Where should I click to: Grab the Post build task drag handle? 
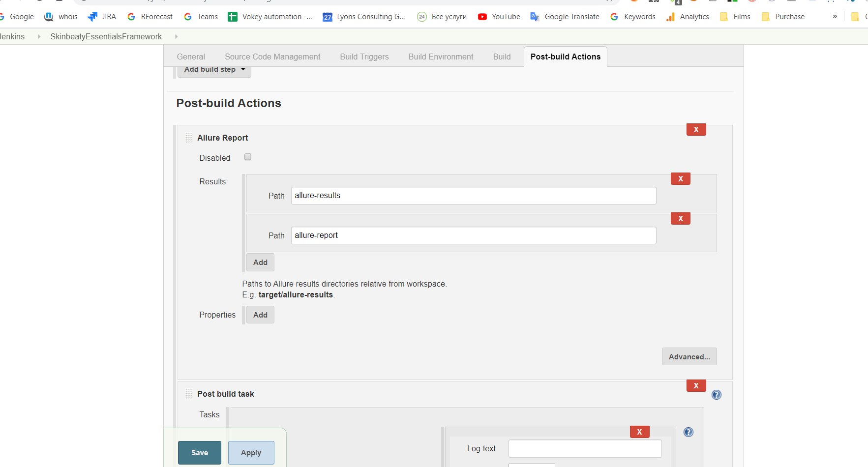pyautogui.click(x=189, y=394)
